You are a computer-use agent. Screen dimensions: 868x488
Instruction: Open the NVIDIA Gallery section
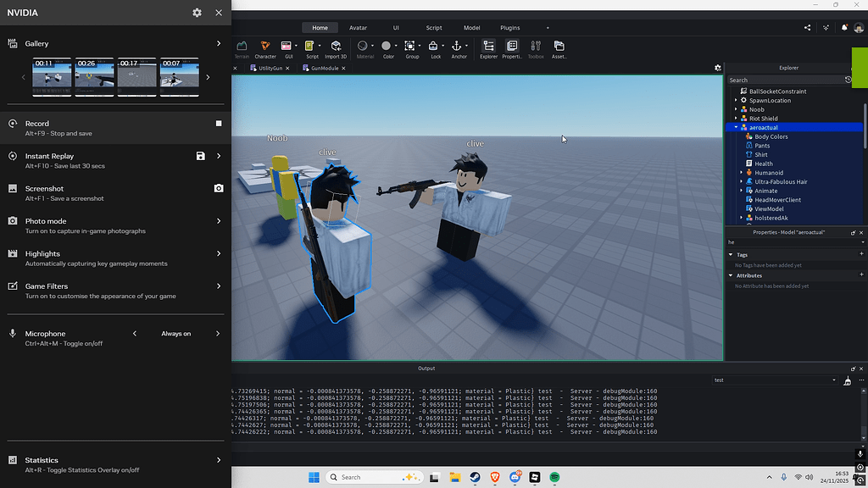pyautogui.click(x=36, y=43)
